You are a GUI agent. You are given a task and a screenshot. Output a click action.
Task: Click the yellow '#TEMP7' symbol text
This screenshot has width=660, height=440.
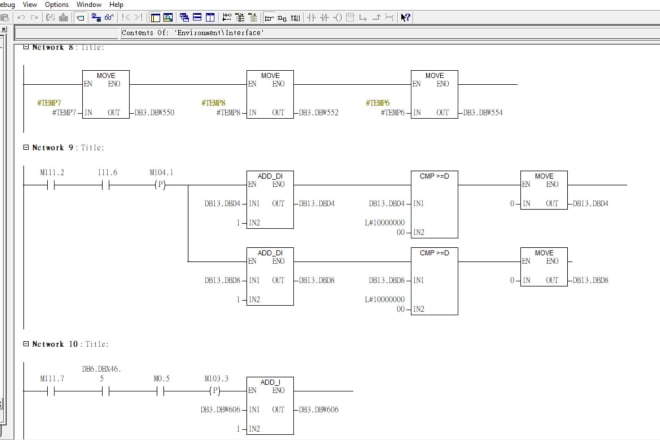[x=49, y=103]
